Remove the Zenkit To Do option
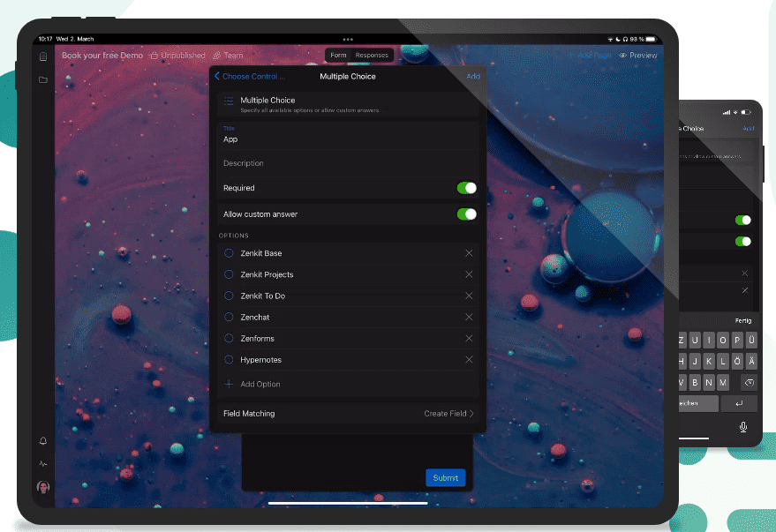Viewport: 776px width, 532px height. pos(469,296)
